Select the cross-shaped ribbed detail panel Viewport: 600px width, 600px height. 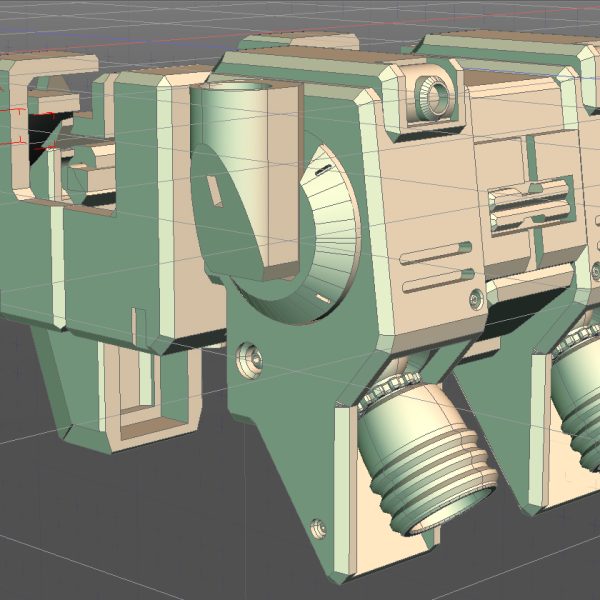click(x=531, y=207)
